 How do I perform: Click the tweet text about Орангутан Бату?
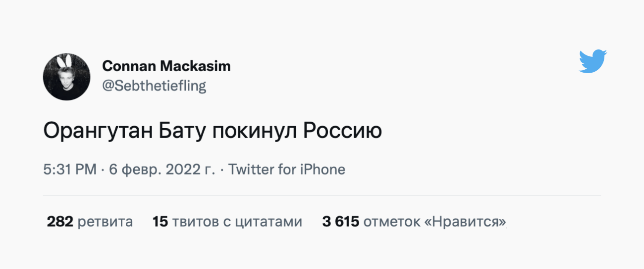(x=213, y=131)
